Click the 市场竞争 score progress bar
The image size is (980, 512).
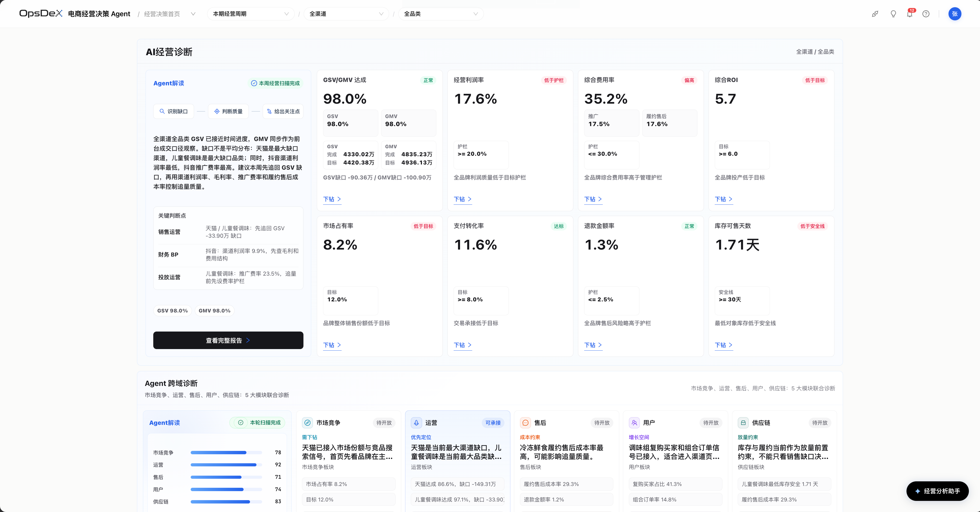tap(226, 452)
